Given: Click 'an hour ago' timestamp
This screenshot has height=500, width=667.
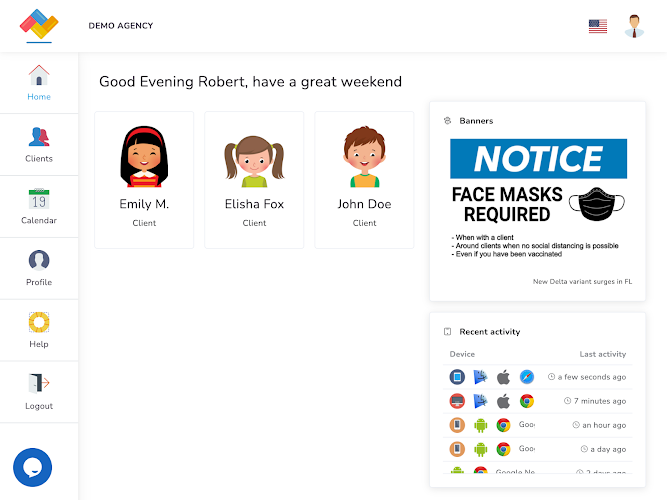Looking at the screenshot, I should pyautogui.click(x=604, y=425).
